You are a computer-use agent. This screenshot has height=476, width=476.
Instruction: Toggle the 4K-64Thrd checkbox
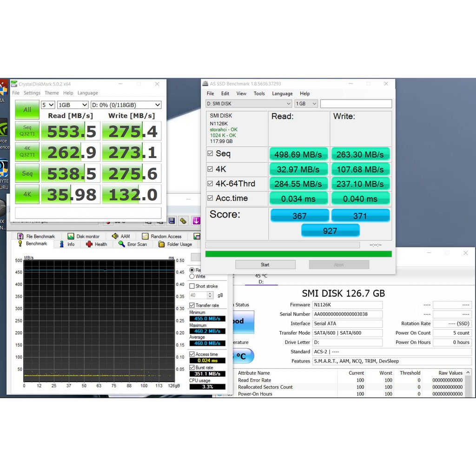click(x=210, y=183)
